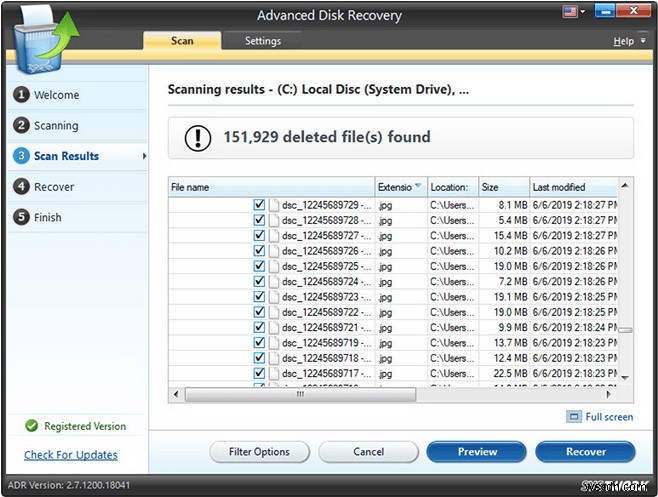The width and height of the screenshot is (658, 497).
Task: Click the Filter Options button
Action: [259, 452]
